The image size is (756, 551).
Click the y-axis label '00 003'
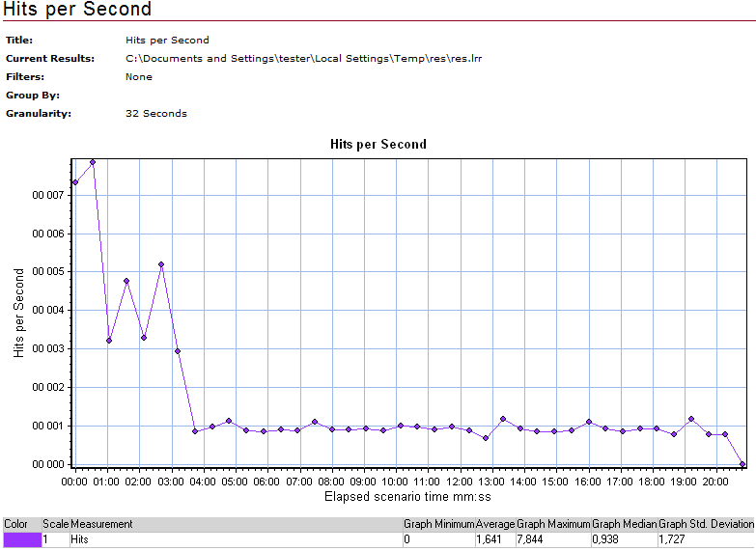[47, 348]
